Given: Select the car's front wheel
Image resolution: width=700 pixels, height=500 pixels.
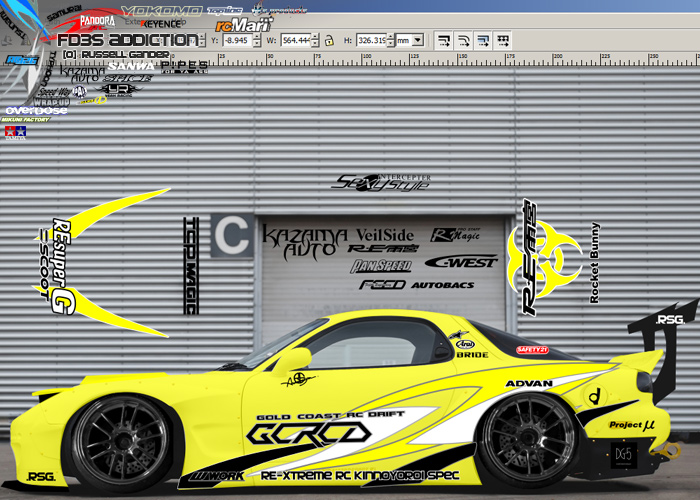Looking at the screenshot, I should (x=121, y=442).
